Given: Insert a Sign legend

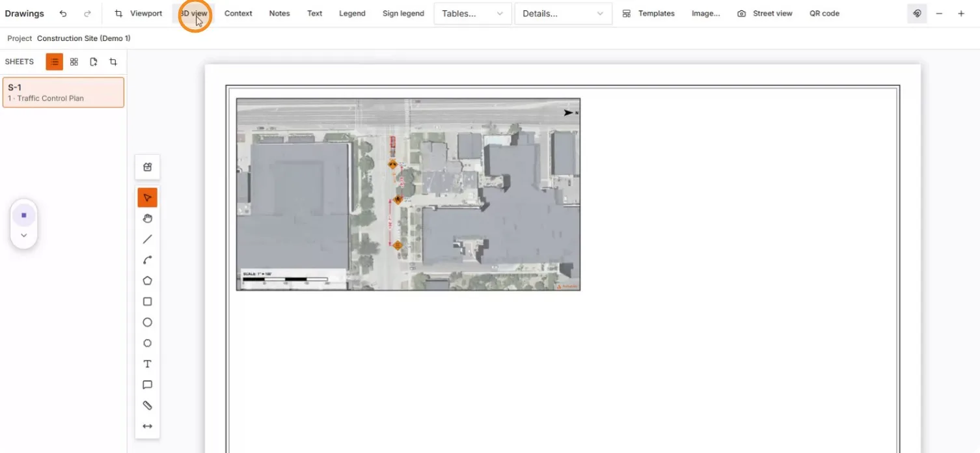Looking at the screenshot, I should point(403,14).
